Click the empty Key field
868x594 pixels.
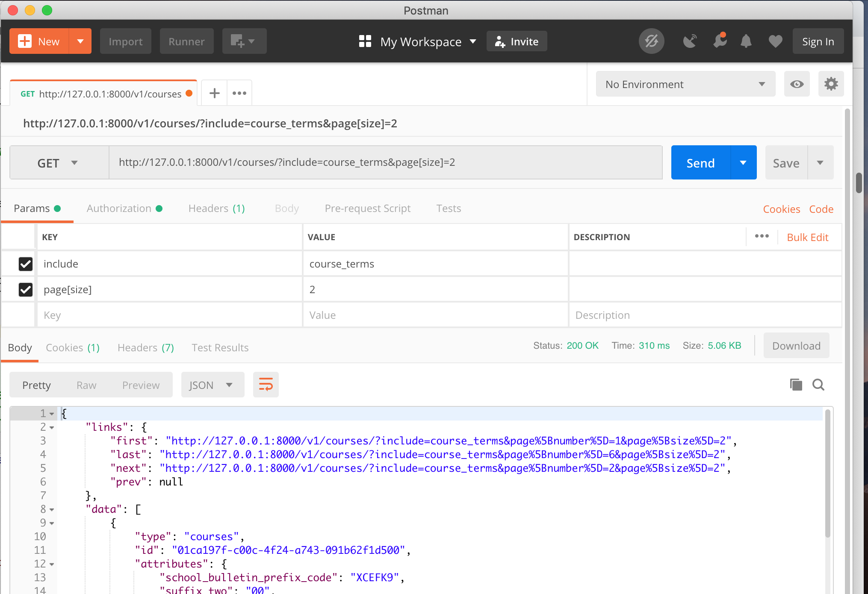click(169, 315)
